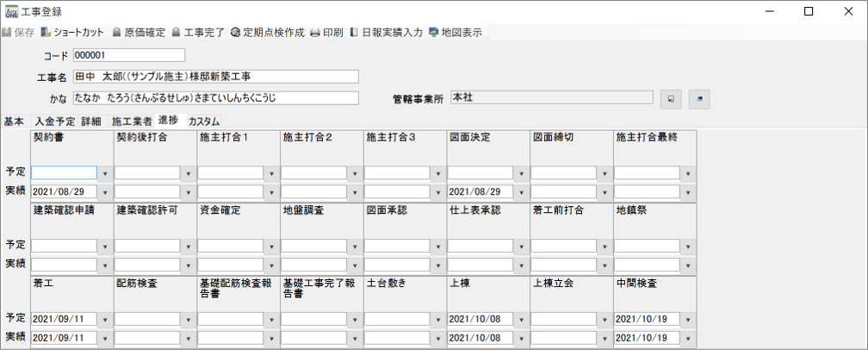The width and height of the screenshot is (868, 350).
Task: Open 地鎮祭 実績 date dropdown
Action: [688, 266]
